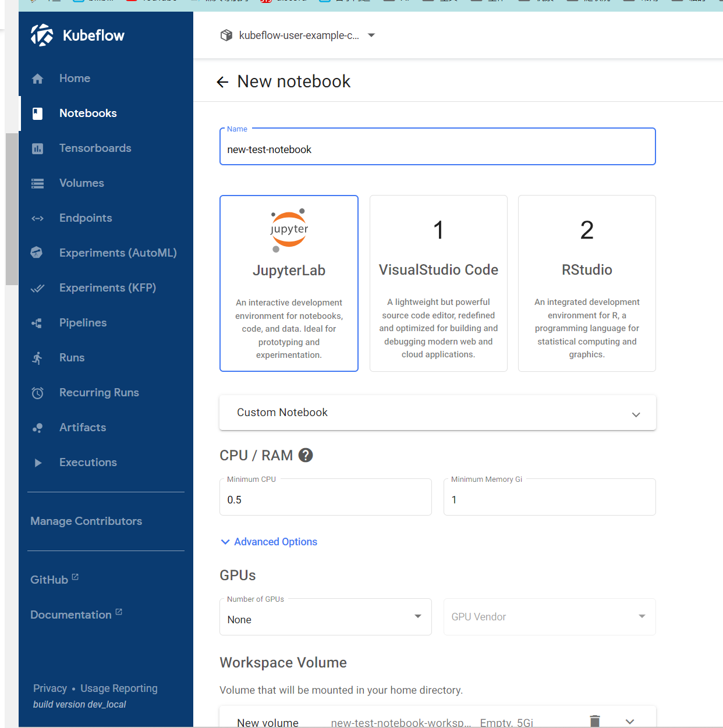Image resolution: width=723 pixels, height=728 pixels.
Task: Click the Endpoints arrows icon
Action: [37, 218]
